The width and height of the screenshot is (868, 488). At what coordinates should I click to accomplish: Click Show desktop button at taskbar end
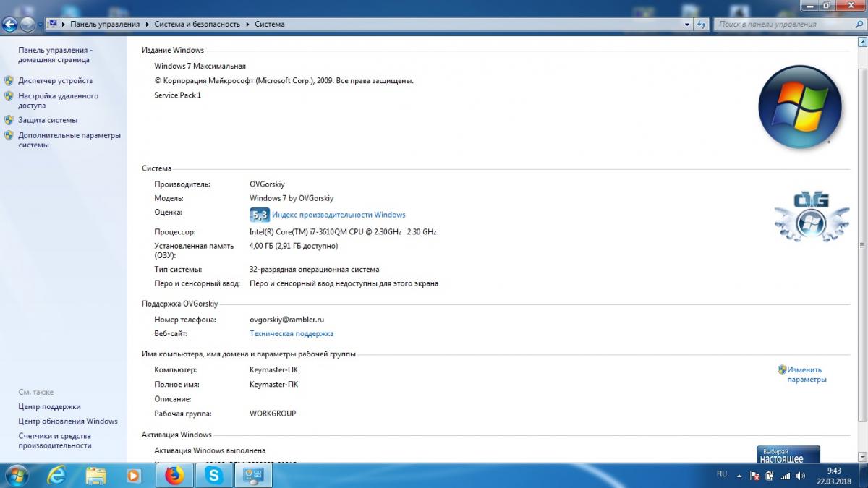[x=863, y=476]
